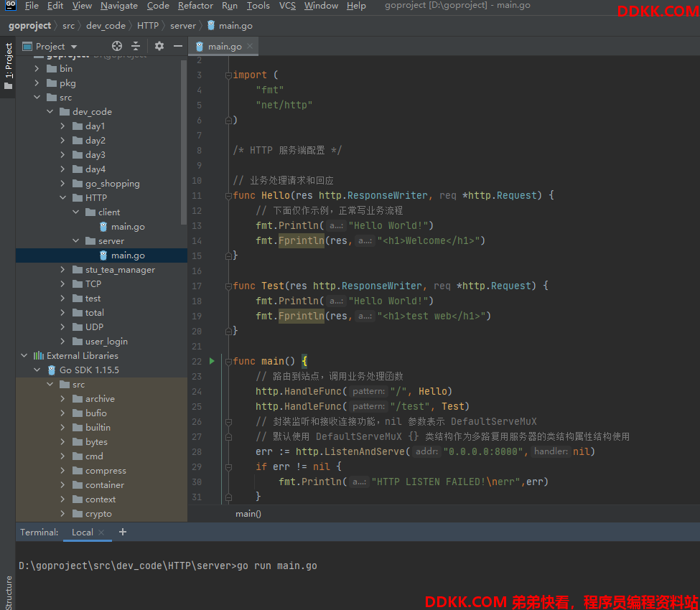Viewport: 700px width, 610px height.
Task: Expand the go_shopping folder
Action: point(63,184)
